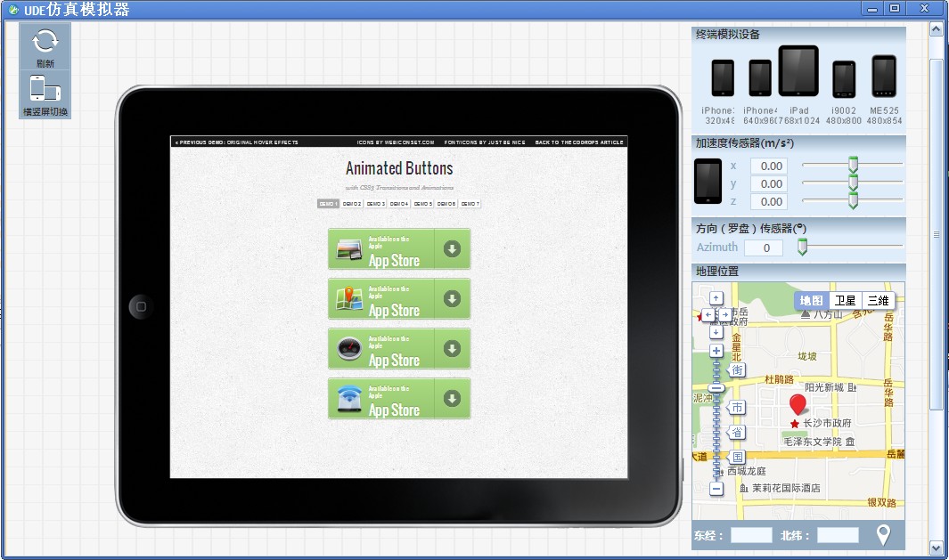
Task: Click the z acceleration value field
Action: 771,201
